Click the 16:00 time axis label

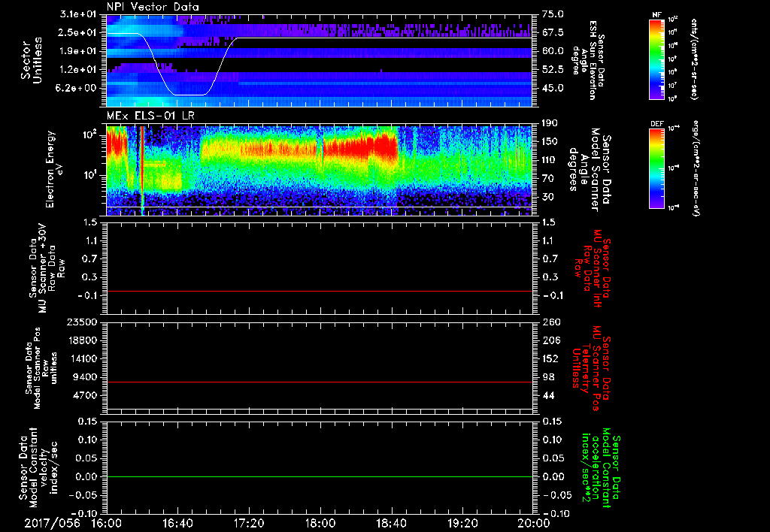tap(106, 523)
